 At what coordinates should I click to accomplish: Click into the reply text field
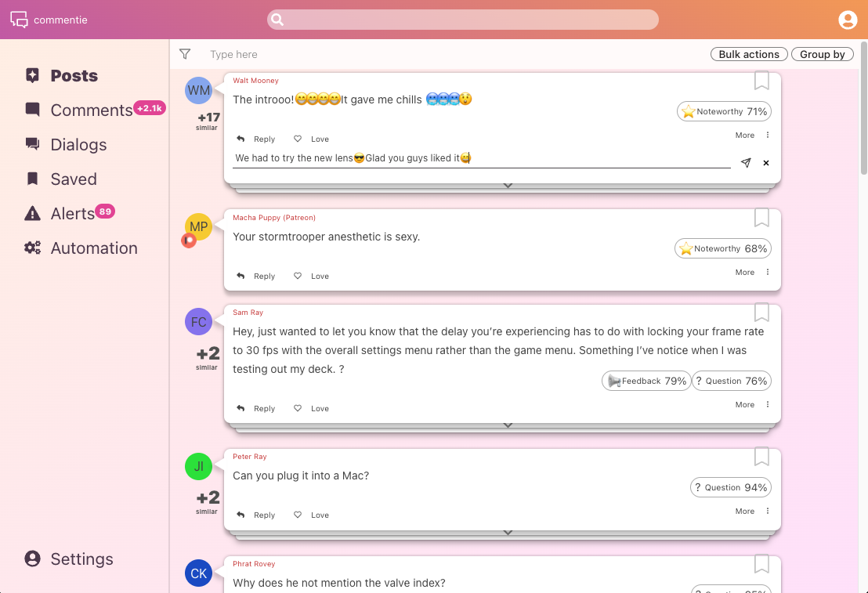pos(482,158)
